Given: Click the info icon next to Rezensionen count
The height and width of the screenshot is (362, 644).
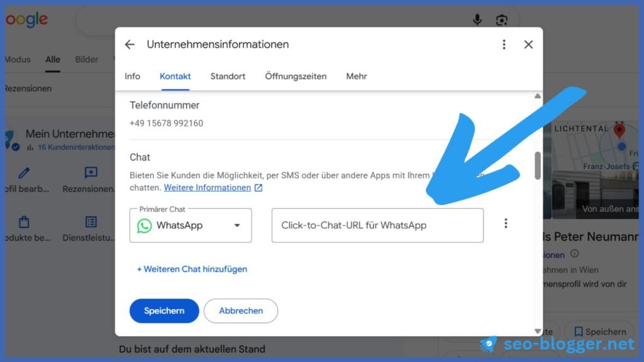Looking at the screenshot, I should click(575, 254).
